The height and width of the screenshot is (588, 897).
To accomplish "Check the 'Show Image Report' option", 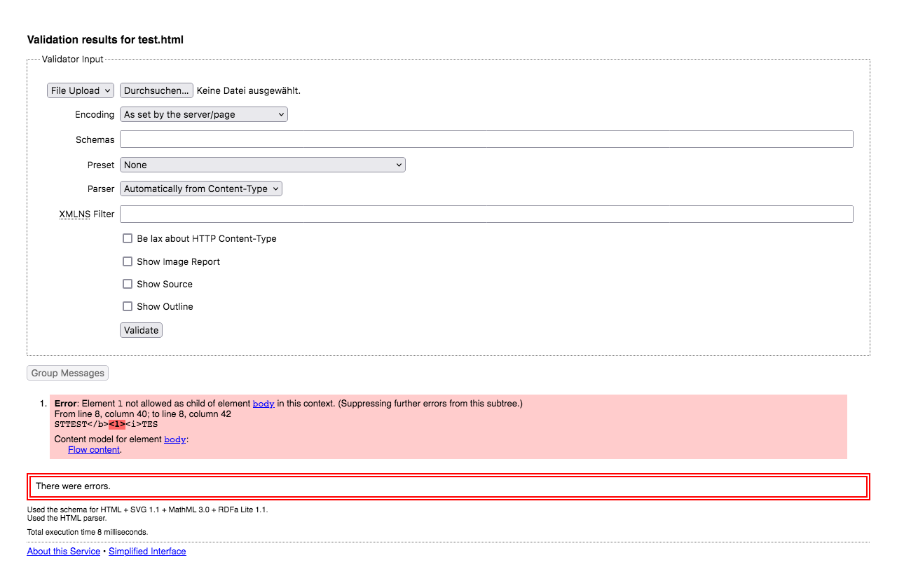I will point(128,261).
